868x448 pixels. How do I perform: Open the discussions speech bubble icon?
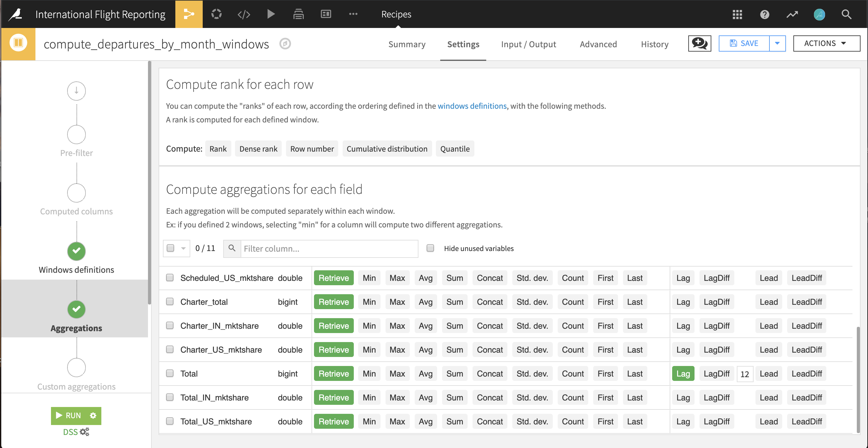coord(699,43)
